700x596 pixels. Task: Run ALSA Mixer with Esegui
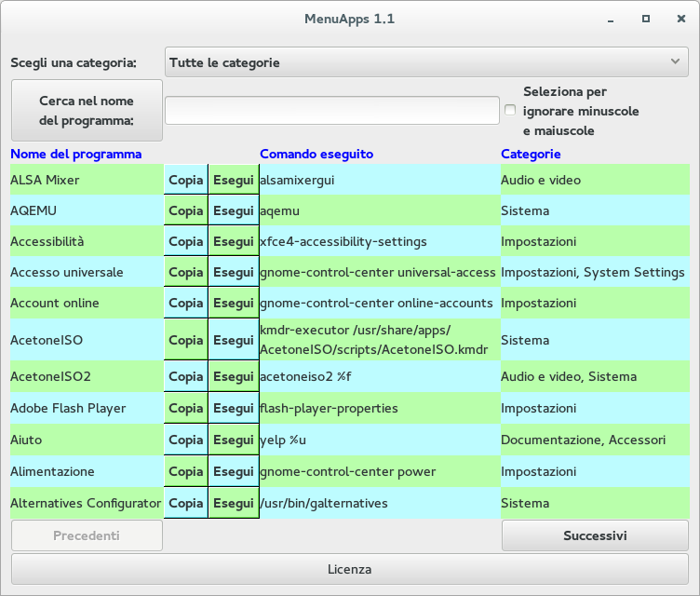pyautogui.click(x=233, y=180)
